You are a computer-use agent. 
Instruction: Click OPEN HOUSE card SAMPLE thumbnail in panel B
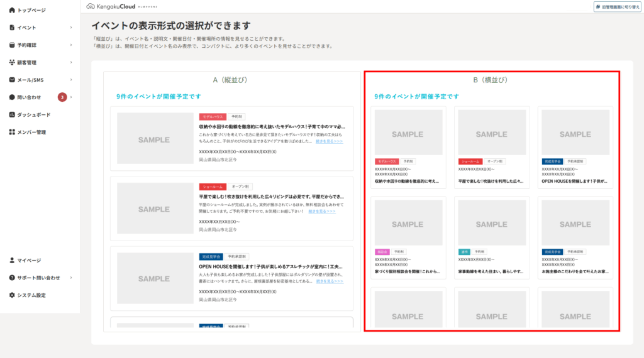pos(575,133)
